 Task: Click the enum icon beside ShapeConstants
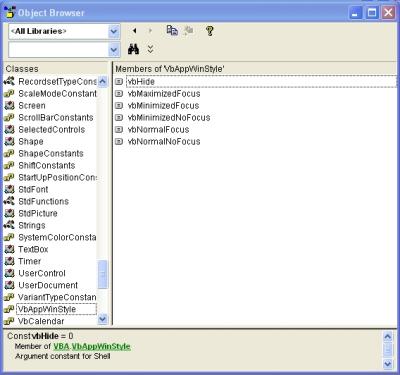(x=9, y=153)
